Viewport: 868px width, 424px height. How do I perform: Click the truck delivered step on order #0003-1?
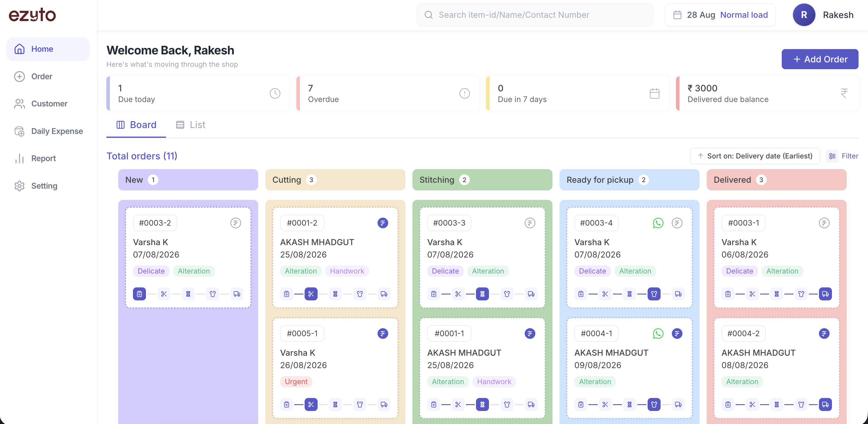click(x=825, y=294)
